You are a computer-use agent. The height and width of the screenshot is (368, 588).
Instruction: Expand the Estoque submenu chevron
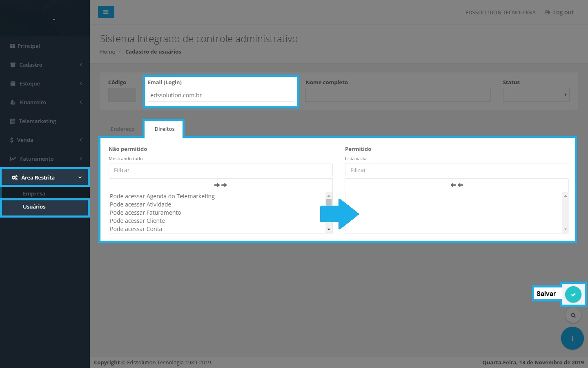pyautogui.click(x=81, y=83)
